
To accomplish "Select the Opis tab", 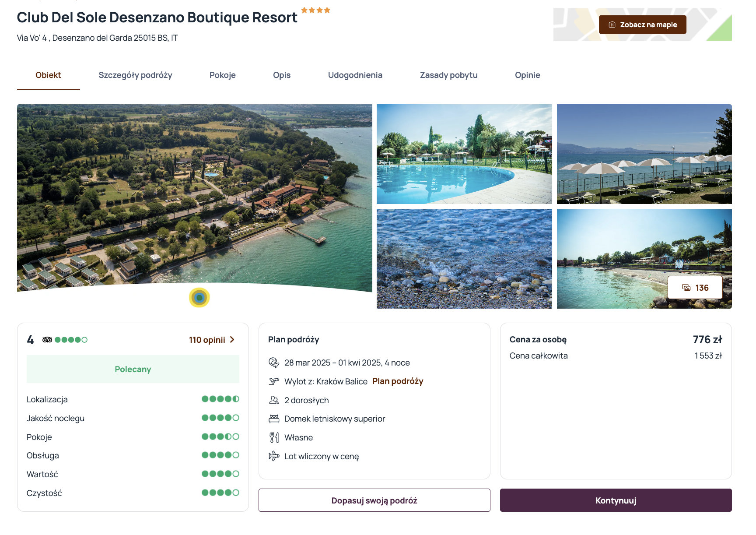I will point(282,75).
